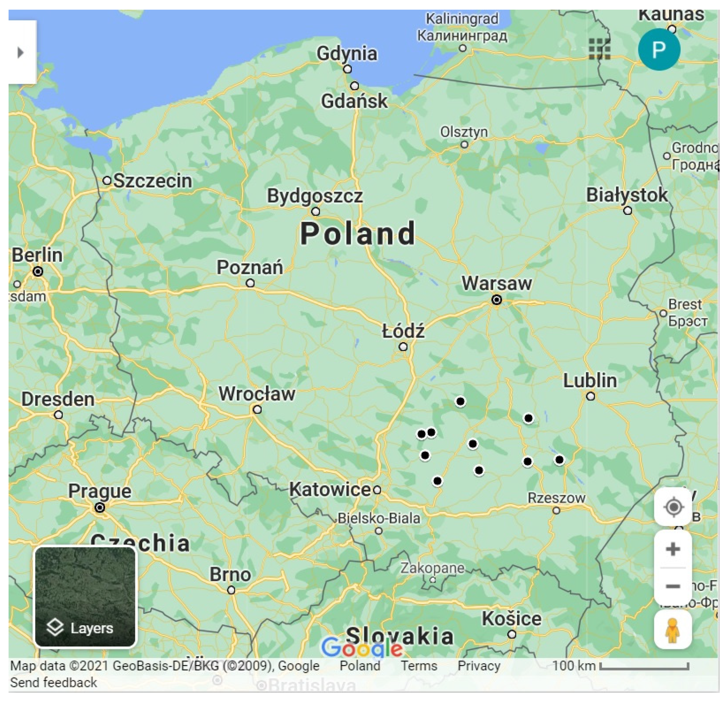Click the Gdańsk city marker
This screenshot has width=728, height=703.
coord(355,86)
